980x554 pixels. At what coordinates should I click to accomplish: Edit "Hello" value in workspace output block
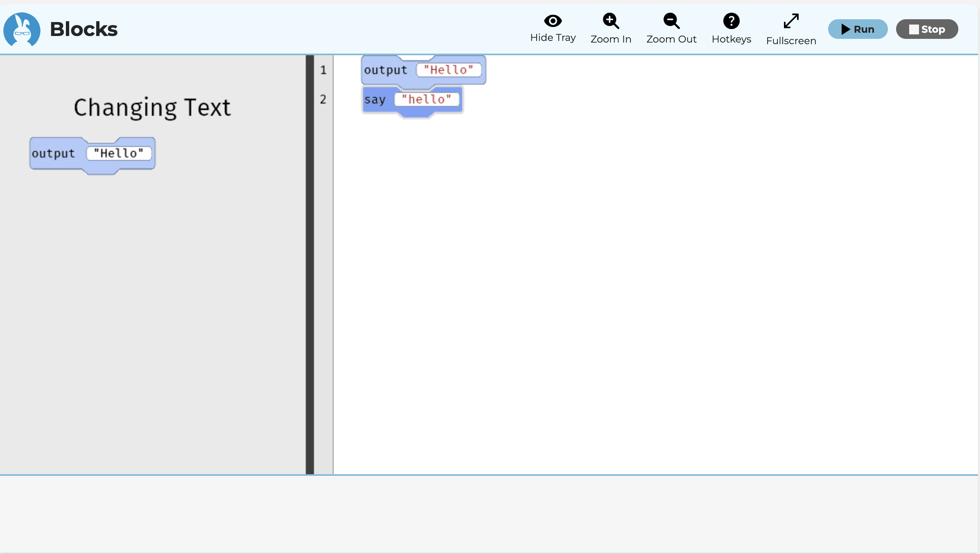click(449, 70)
